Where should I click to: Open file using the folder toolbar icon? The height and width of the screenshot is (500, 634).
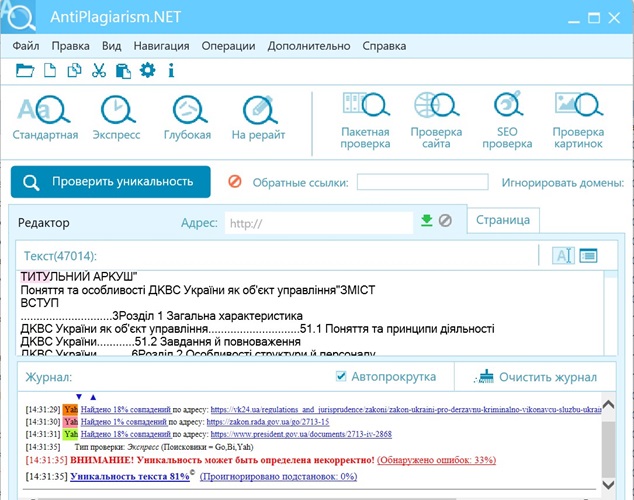tap(25, 71)
